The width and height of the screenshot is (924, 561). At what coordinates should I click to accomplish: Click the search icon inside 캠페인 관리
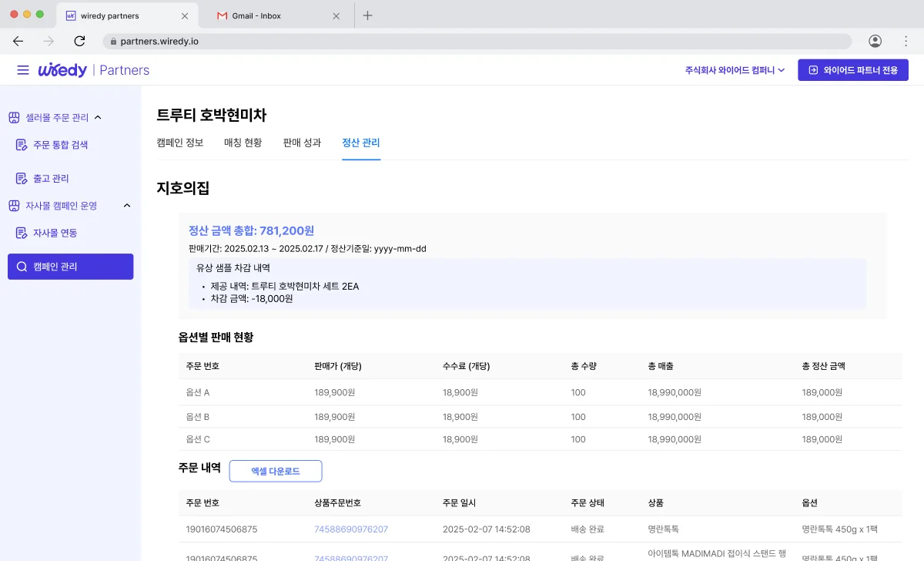pos(24,266)
